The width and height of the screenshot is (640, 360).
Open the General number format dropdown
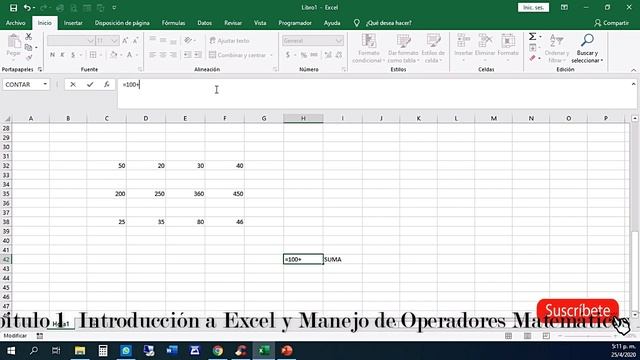coord(339,41)
